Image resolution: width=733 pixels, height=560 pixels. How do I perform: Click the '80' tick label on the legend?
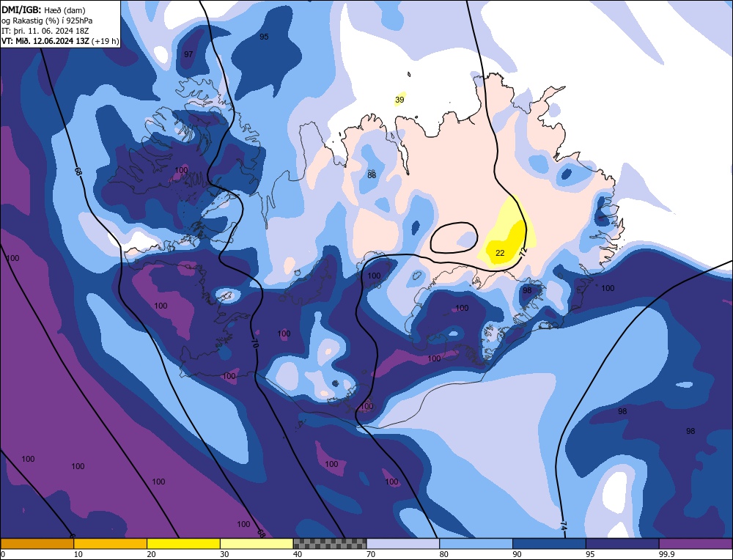pyautogui.click(x=443, y=554)
